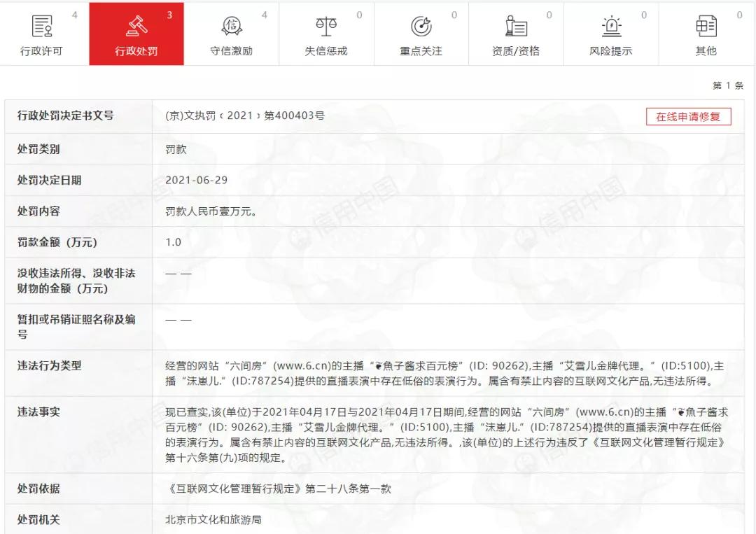This screenshot has width=756, height=534.
Task: Open the 资质/资格 certificate icon
Action: [x=516, y=26]
